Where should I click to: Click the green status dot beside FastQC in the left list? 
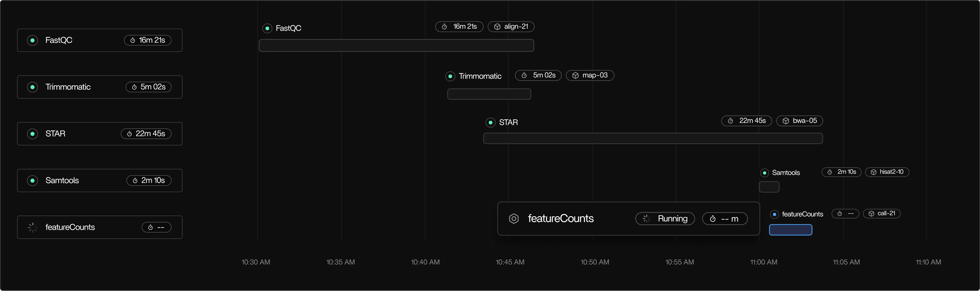click(33, 40)
